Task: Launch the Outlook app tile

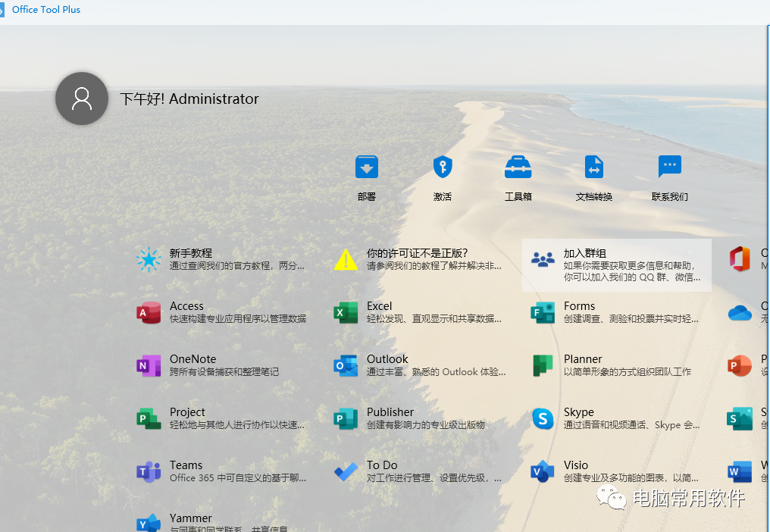Action: [x=420, y=365]
